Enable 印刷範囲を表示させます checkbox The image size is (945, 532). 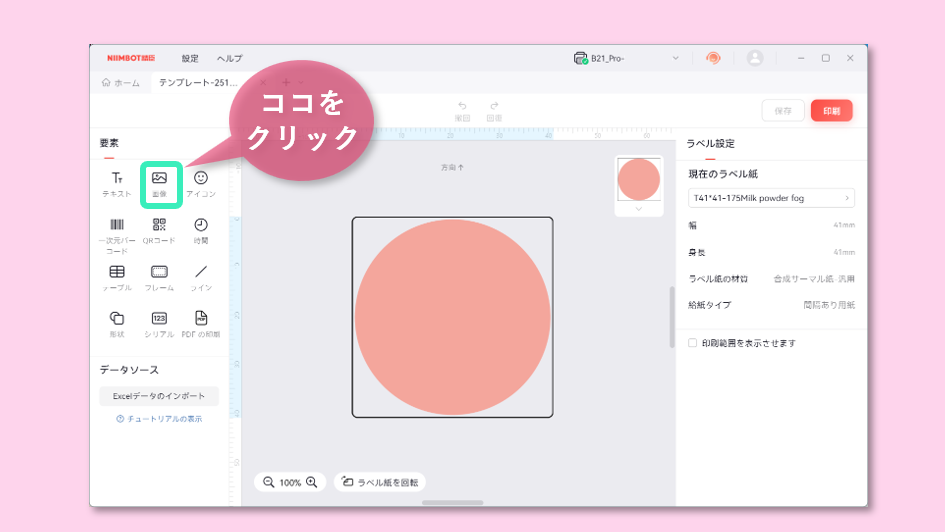coord(692,343)
